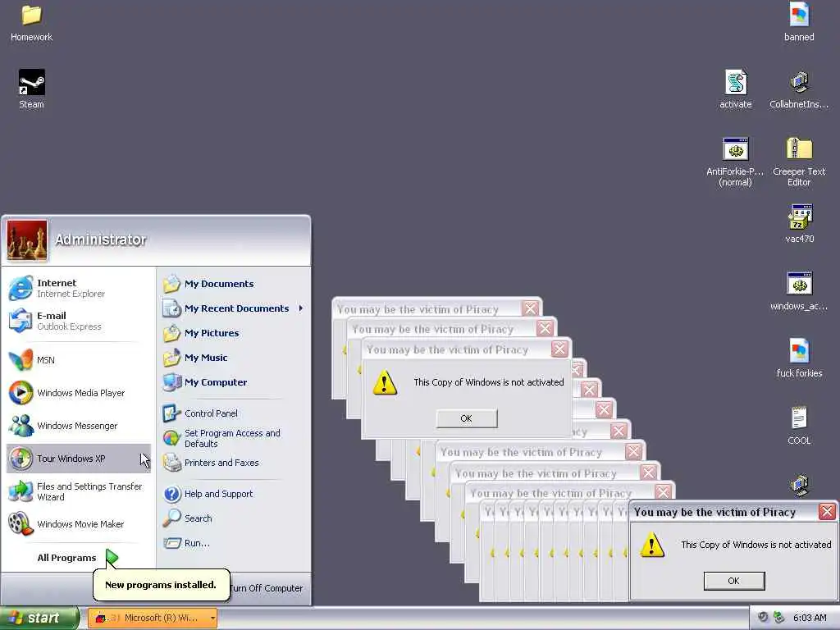Open Printers and Faxes
This screenshot has height=630, width=840.
pos(234,463)
